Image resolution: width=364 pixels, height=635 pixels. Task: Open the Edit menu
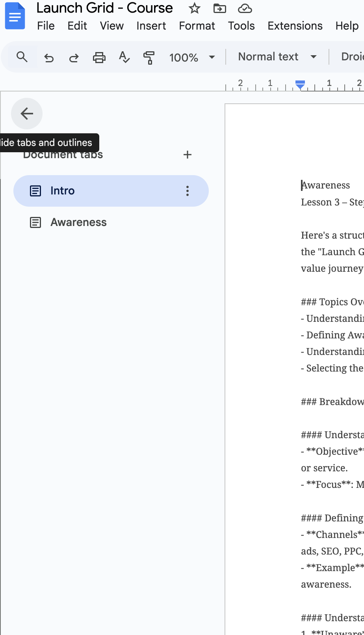coord(77,26)
